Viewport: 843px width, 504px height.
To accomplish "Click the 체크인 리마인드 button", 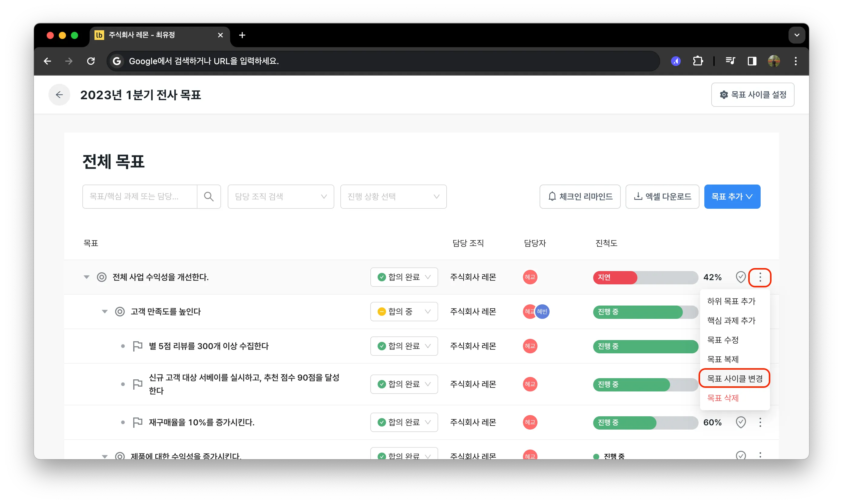I will click(x=580, y=197).
